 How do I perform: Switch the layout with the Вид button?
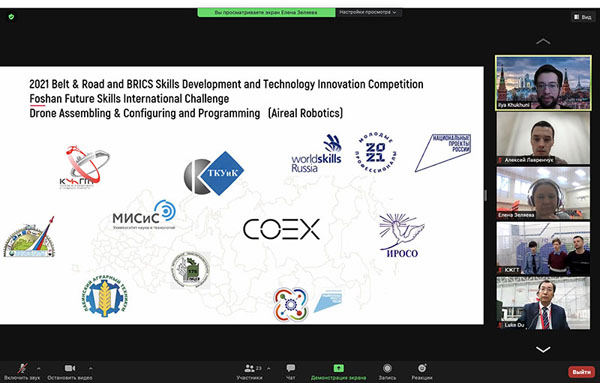point(583,17)
